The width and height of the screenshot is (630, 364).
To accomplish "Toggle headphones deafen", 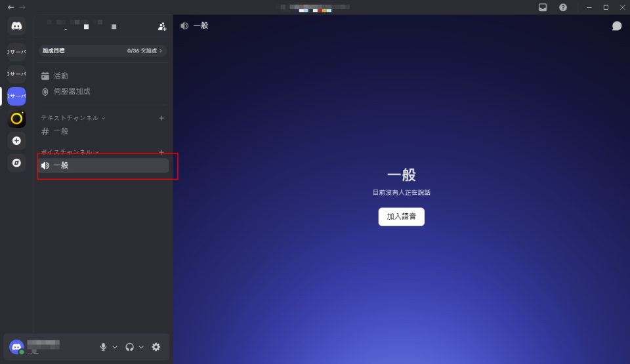I will [x=129, y=347].
